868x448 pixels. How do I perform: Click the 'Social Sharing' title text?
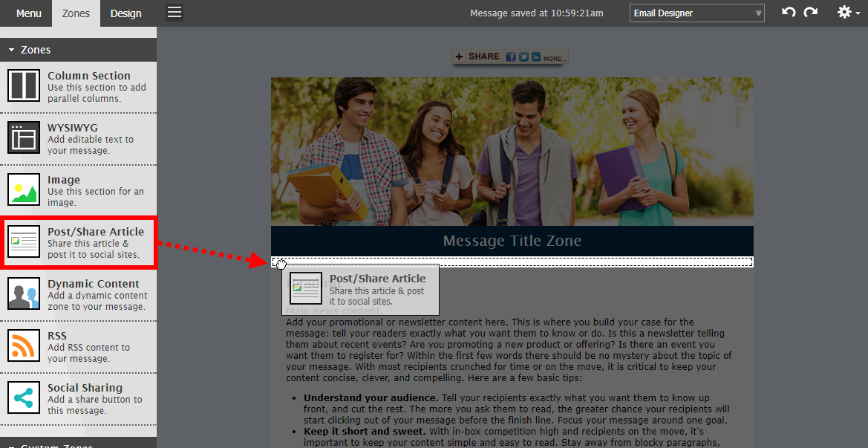[x=85, y=389]
